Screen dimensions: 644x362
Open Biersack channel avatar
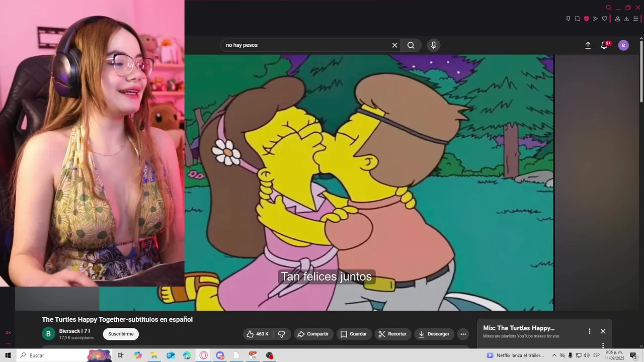[x=48, y=334]
